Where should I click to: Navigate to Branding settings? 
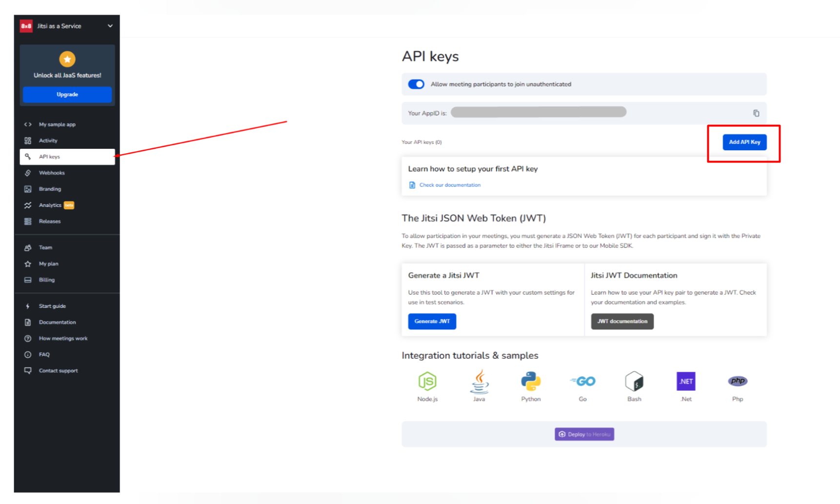[x=67, y=189]
